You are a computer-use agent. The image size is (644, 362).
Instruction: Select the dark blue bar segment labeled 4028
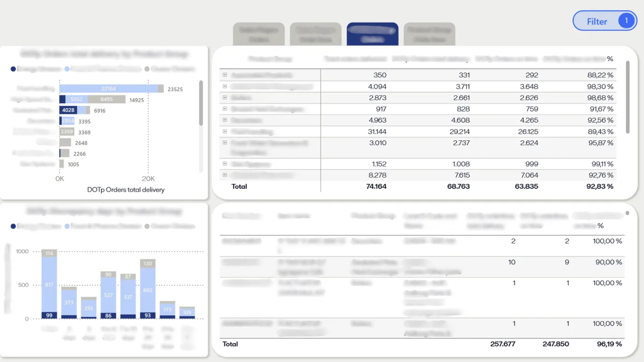(x=68, y=110)
